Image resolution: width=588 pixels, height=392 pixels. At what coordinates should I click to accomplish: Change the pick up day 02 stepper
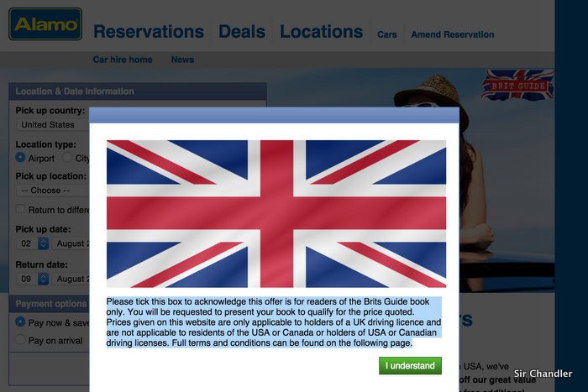pos(43,243)
